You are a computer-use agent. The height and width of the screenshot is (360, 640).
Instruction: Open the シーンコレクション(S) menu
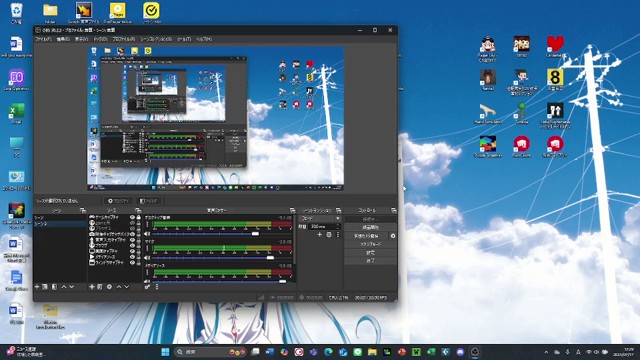pyautogui.click(x=156, y=39)
